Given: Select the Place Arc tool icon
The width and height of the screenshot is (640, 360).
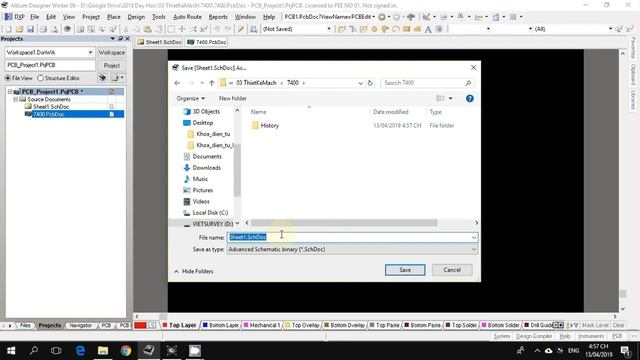Looking at the screenshot, I should [x=396, y=29].
